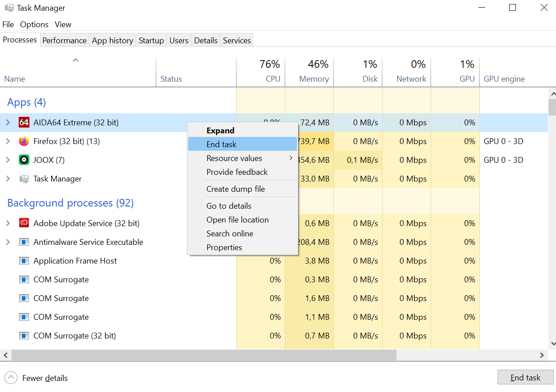Click the horizontal scrollbar right arrow

click(x=542, y=355)
